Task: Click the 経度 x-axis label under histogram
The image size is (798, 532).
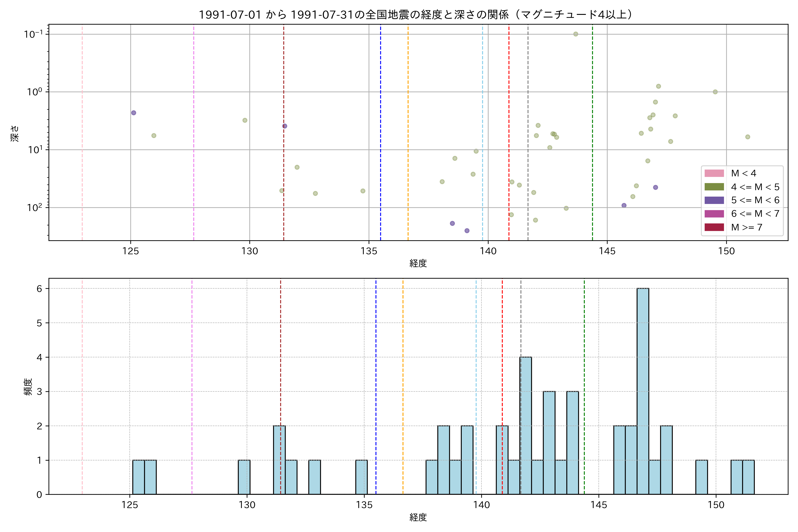Action: click(418, 517)
